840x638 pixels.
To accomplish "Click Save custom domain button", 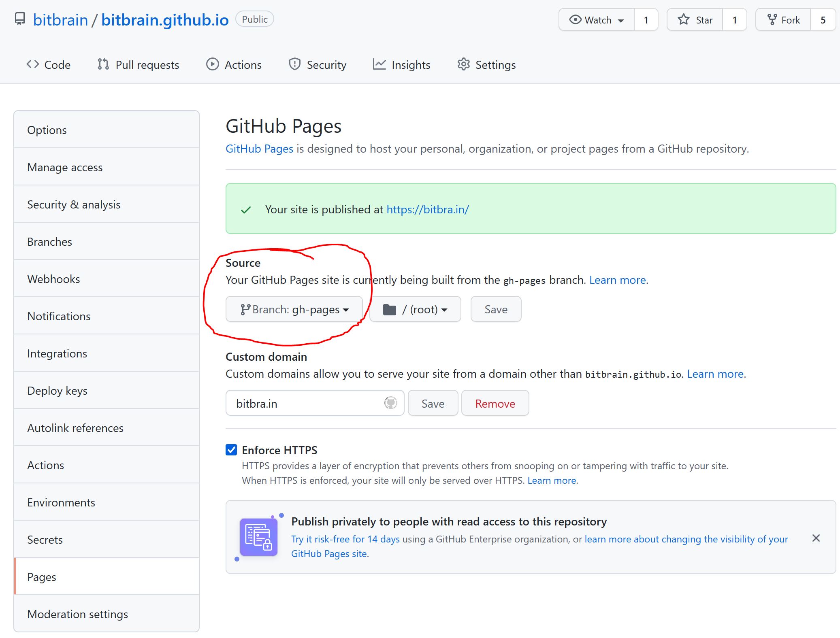I will tap(433, 402).
